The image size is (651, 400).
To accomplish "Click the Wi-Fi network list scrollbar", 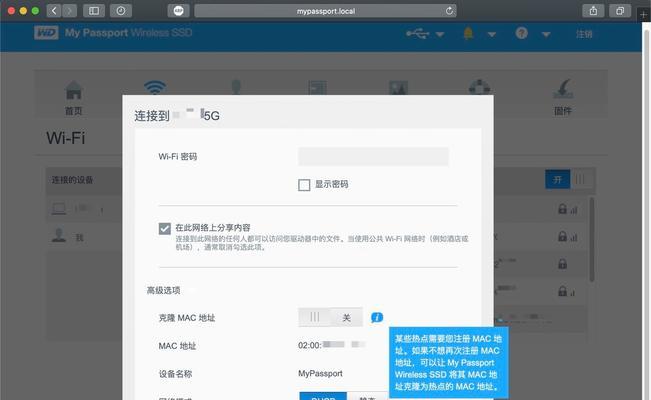I will [x=592, y=240].
